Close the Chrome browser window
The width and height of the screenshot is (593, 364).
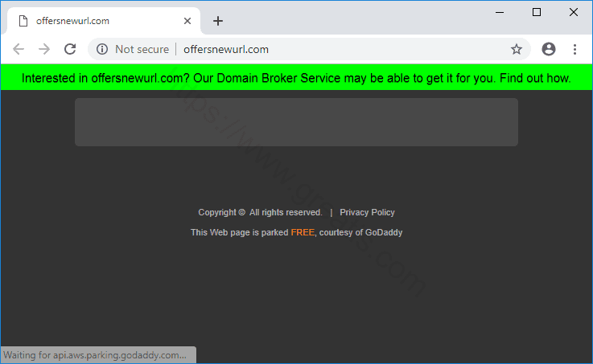click(x=574, y=12)
